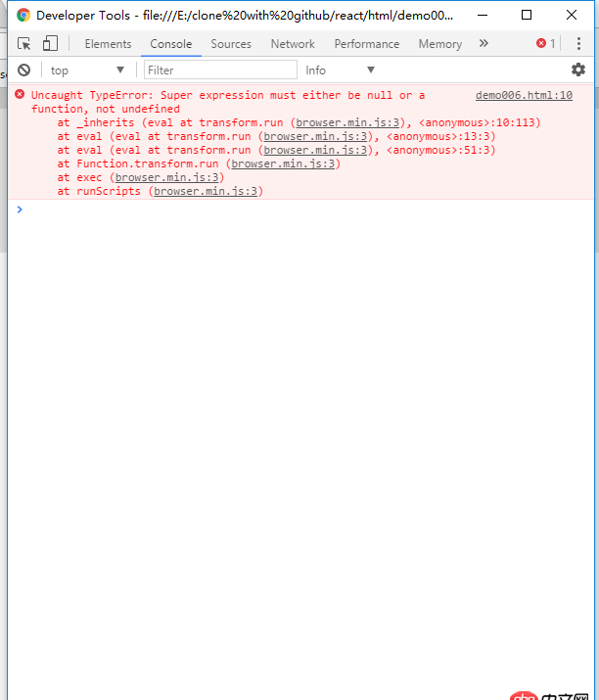Open browser.min.js:3 link in the anonymous 13:3 line
Viewport: 599px width, 700px height.
315,136
